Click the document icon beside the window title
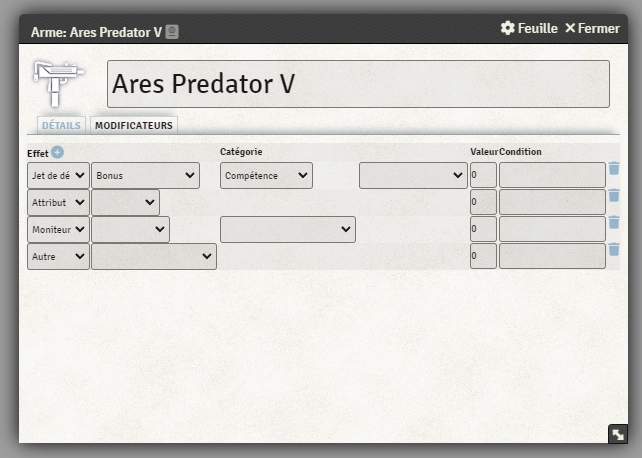Image resolution: width=642 pixels, height=458 pixels. pyautogui.click(x=172, y=32)
